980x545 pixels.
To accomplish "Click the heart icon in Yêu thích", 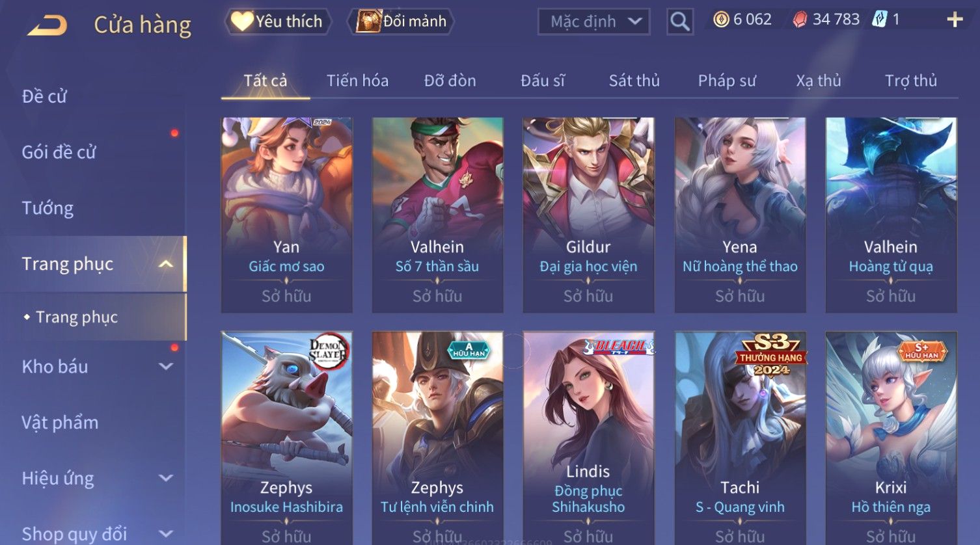I will [x=242, y=21].
